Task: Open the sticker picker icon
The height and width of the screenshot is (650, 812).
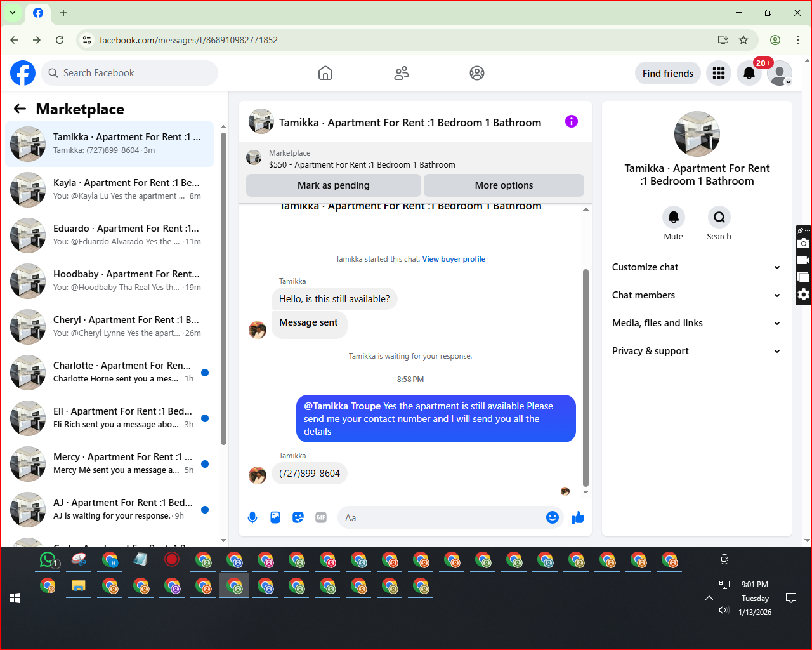Action: coord(298,517)
